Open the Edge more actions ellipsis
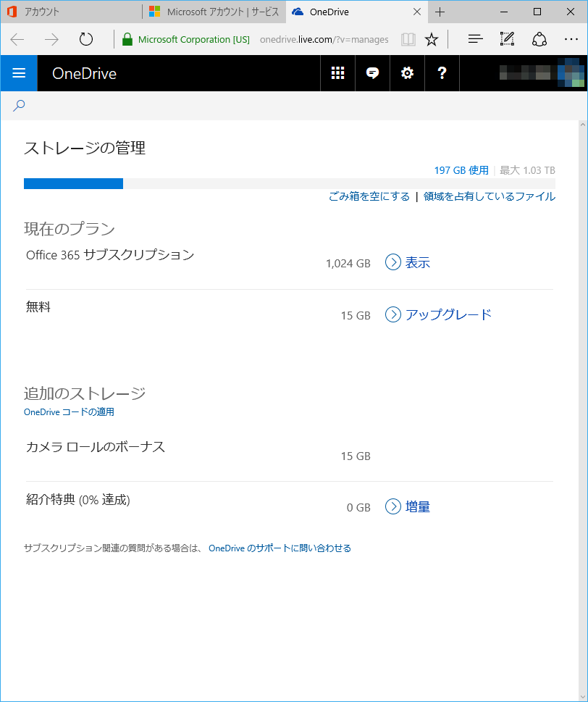The height and width of the screenshot is (702, 588). click(x=571, y=39)
